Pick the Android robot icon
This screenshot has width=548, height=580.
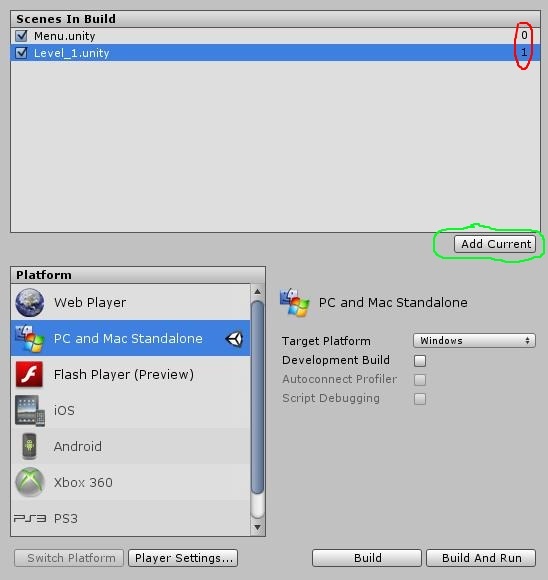click(29, 446)
